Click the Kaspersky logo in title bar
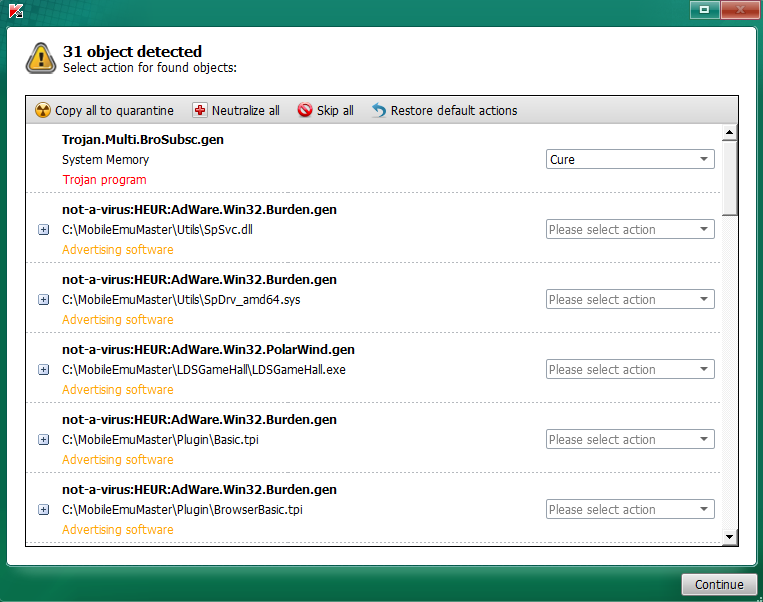 16,11
